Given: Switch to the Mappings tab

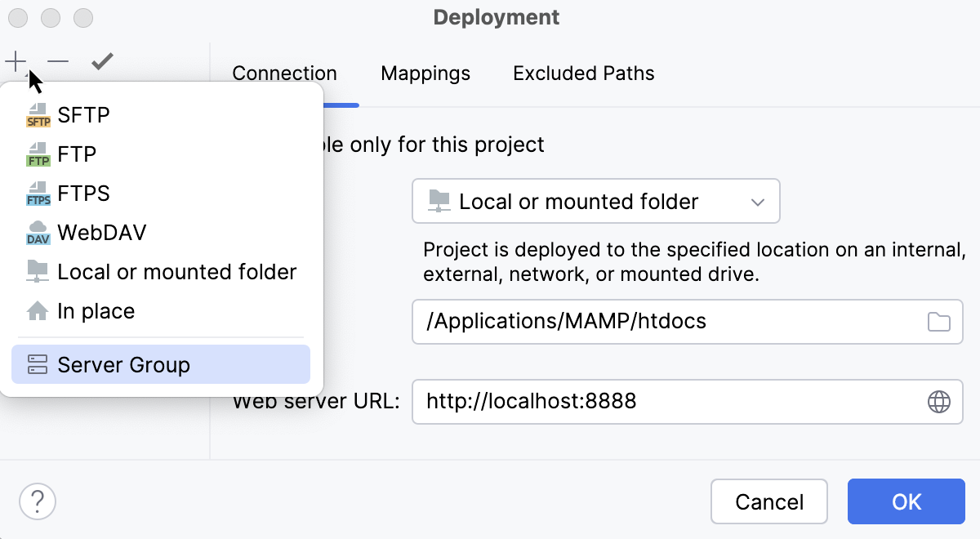Looking at the screenshot, I should 425,73.
